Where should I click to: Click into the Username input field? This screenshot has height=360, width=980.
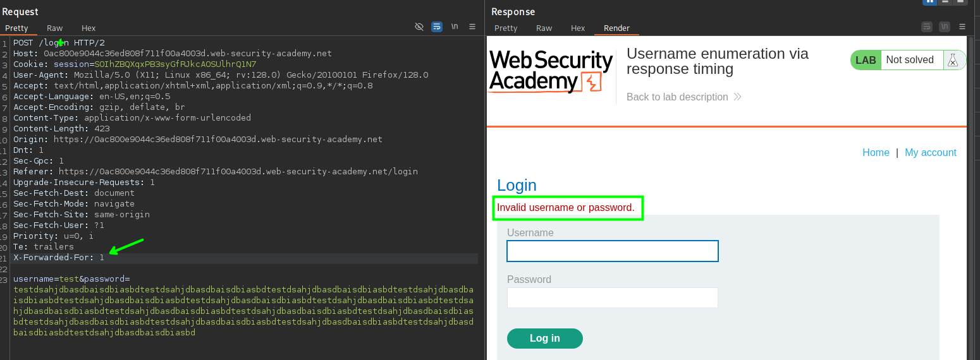point(612,251)
